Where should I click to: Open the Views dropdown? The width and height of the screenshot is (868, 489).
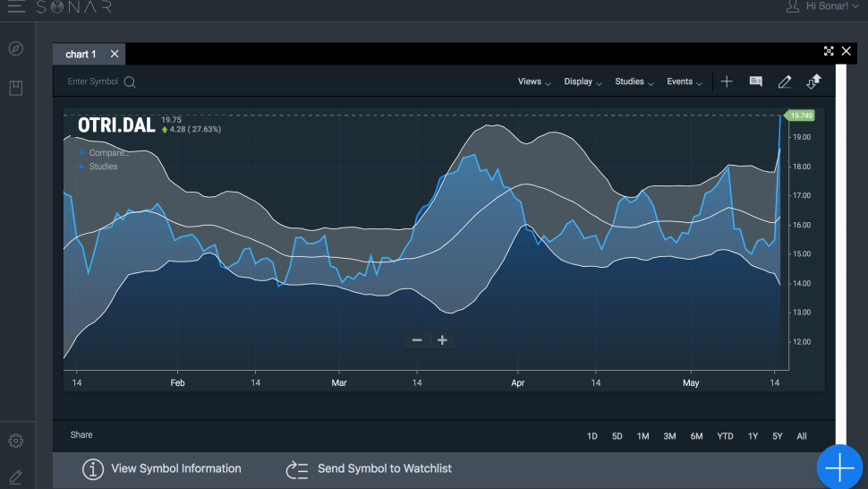click(x=534, y=82)
